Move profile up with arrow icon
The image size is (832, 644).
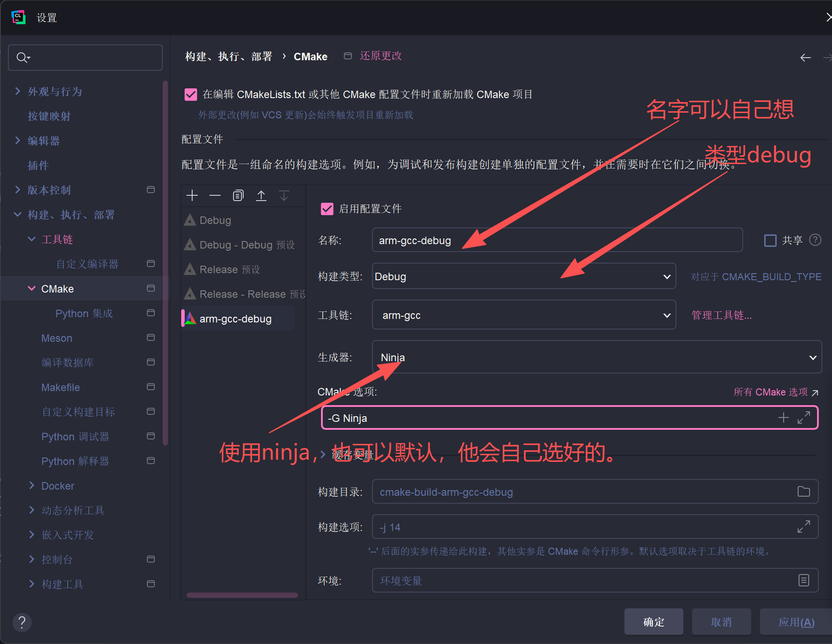click(x=261, y=196)
